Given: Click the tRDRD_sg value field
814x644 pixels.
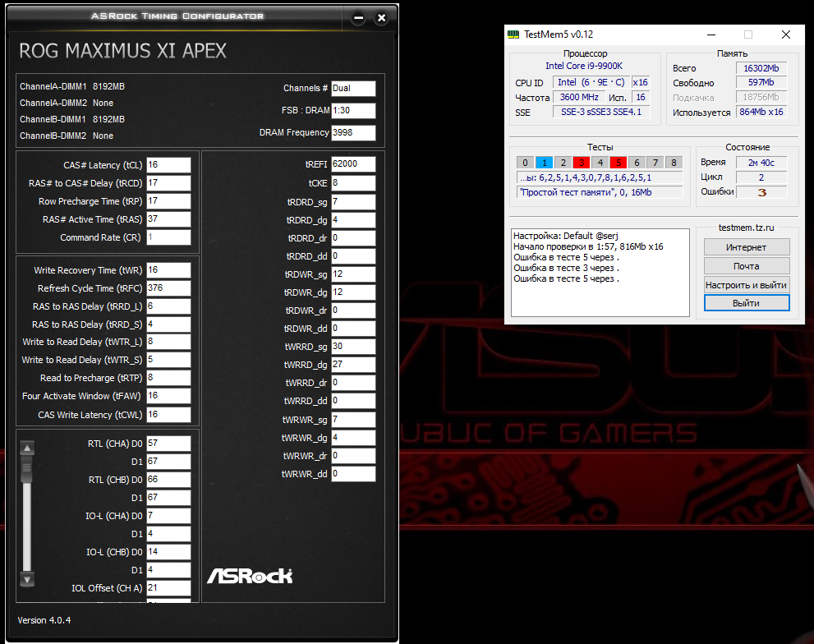Looking at the screenshot, I should click(x=353, y=202).
